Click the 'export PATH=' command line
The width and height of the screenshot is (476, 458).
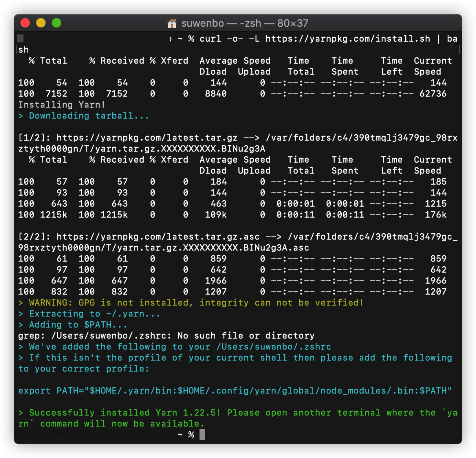(x=235, y=390)
